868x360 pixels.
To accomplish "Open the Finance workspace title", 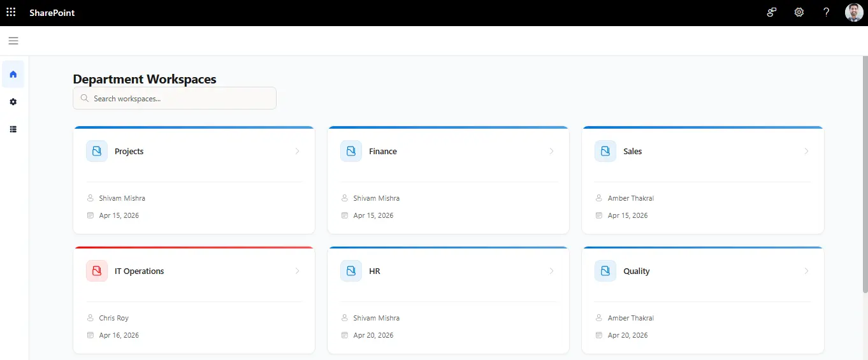I will click(x=383, y=151).
